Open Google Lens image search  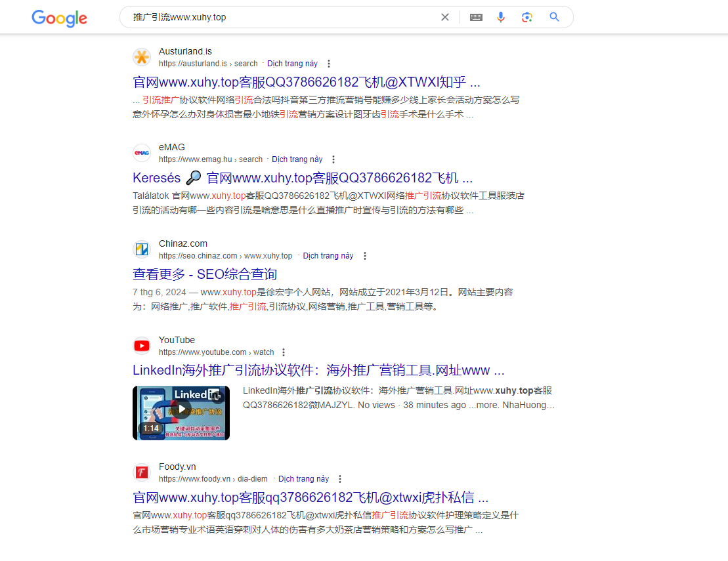(526, 16)
